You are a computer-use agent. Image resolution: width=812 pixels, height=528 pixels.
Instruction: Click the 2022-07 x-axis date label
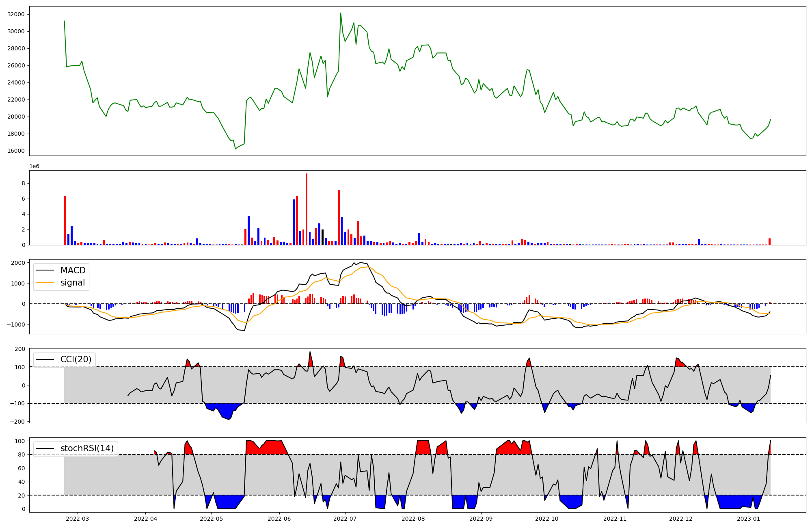(x=345, y=519)
